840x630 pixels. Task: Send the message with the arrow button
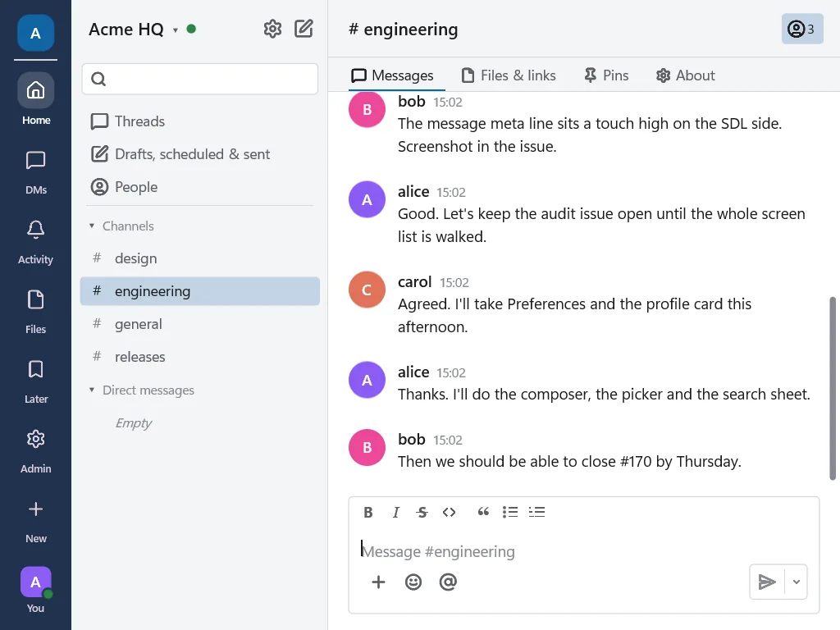click(767, 582)
